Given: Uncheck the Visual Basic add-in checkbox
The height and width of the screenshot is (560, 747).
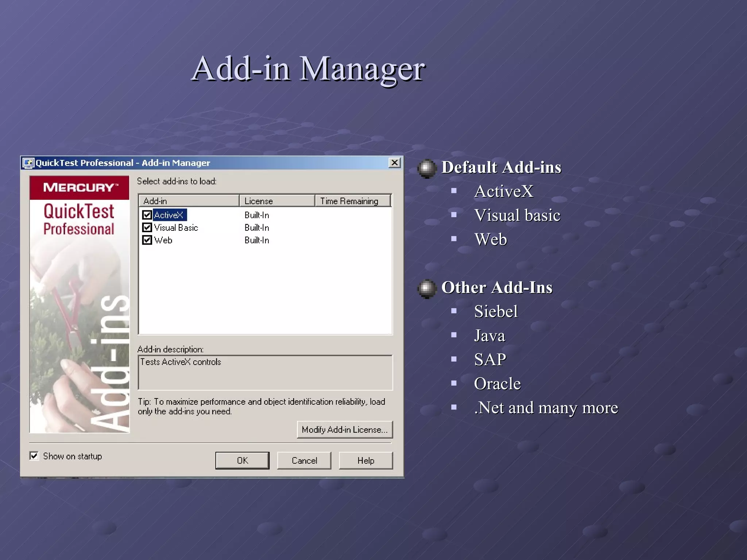Looking at the screenshot, I should coord(147,227).
